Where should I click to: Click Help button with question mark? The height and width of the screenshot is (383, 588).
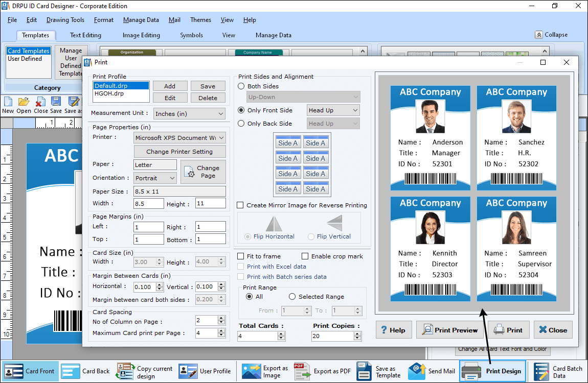point(393,330)
